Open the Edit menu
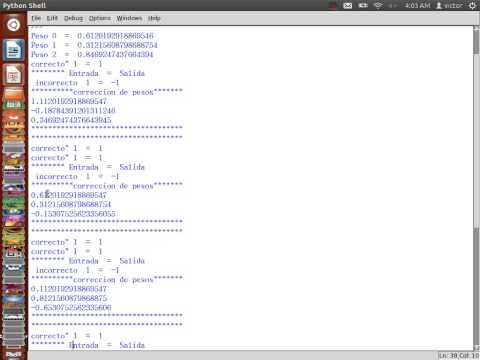This screenshot has height=360, width=480. point(52,18)
